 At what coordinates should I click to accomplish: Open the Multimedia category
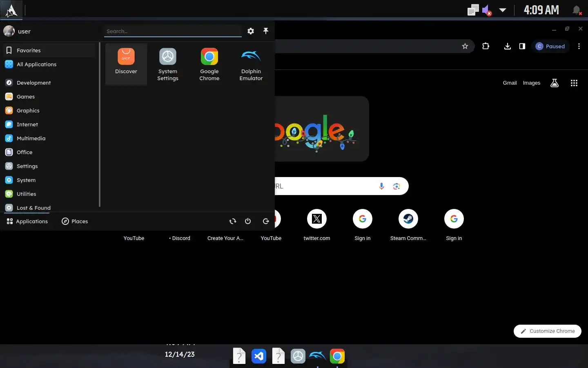[x=49, y=138]
